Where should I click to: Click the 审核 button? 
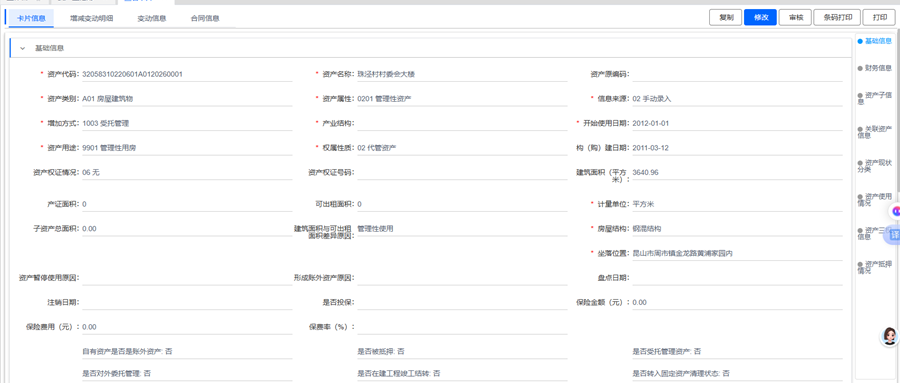tap(796, 17)
